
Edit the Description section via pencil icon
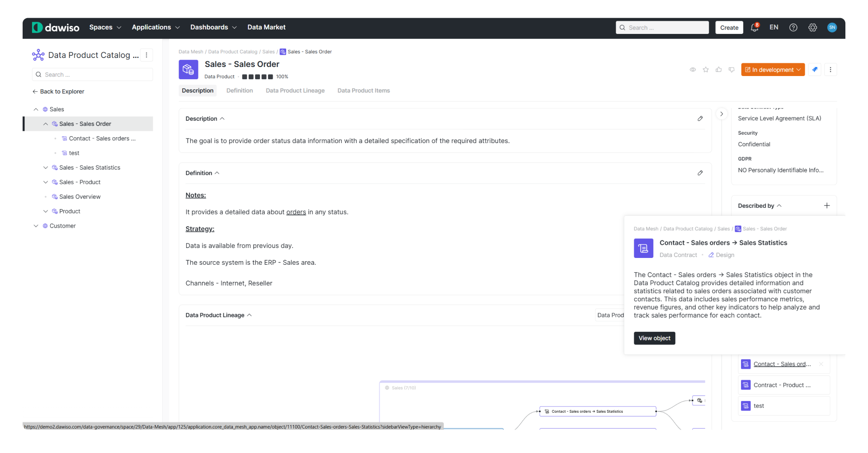(x=700, y=119)
